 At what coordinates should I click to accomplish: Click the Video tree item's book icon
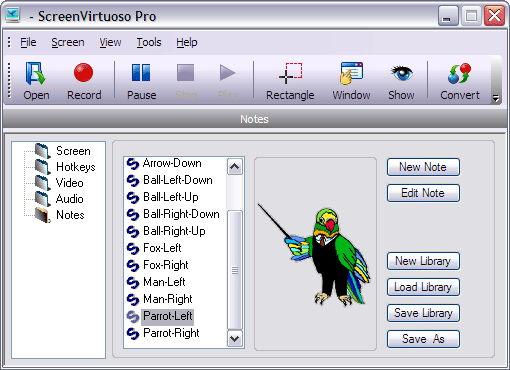42,183
